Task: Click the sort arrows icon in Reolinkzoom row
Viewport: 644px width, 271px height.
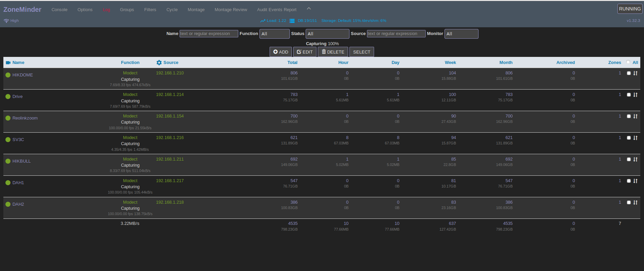Action: (x=635, y=116)
